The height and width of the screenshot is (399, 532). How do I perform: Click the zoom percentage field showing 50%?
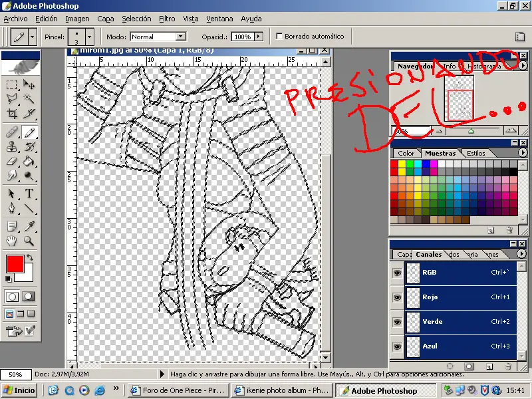[x=15, y=374]
